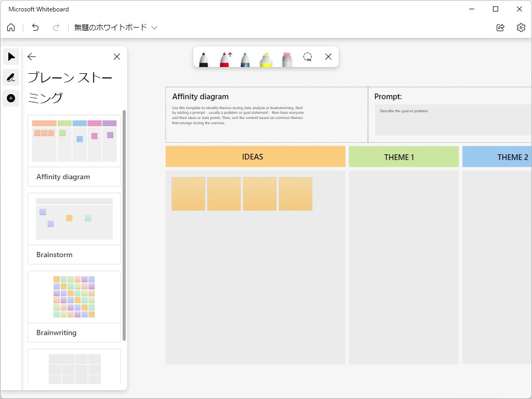Activate the inking pen mode
Image resolution: width=532 pixels, height=399 pixels.
coord(11,78)
